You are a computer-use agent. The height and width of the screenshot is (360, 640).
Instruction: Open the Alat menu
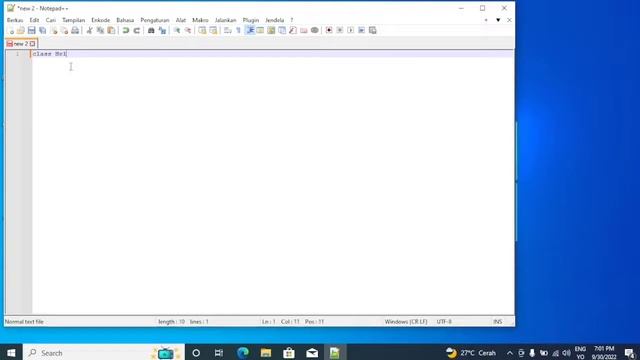pos(181,20)
